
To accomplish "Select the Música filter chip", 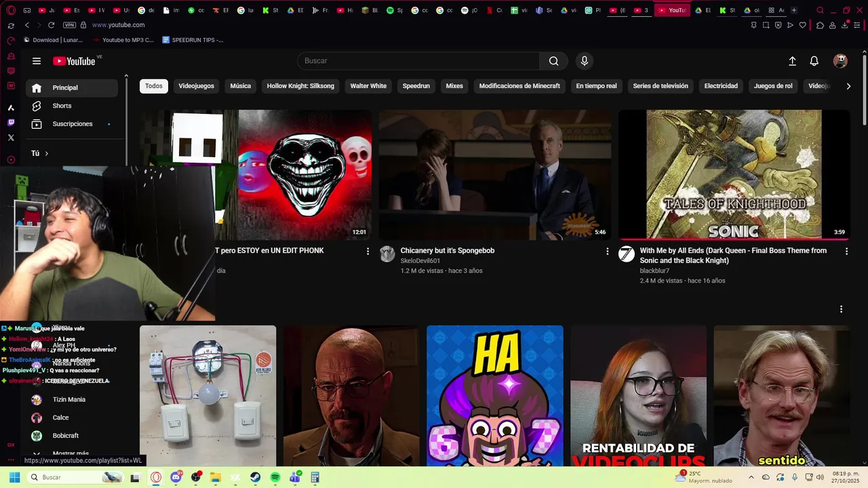I will point(240,86).
